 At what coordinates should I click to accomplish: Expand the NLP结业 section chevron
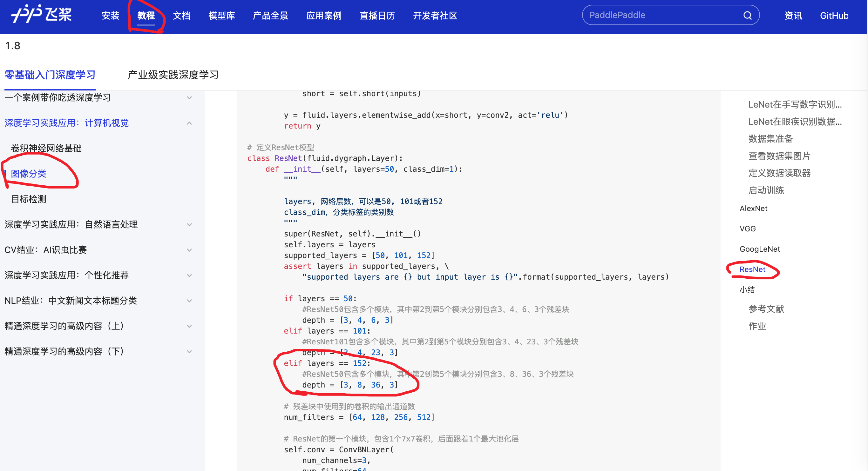[189, 301]
